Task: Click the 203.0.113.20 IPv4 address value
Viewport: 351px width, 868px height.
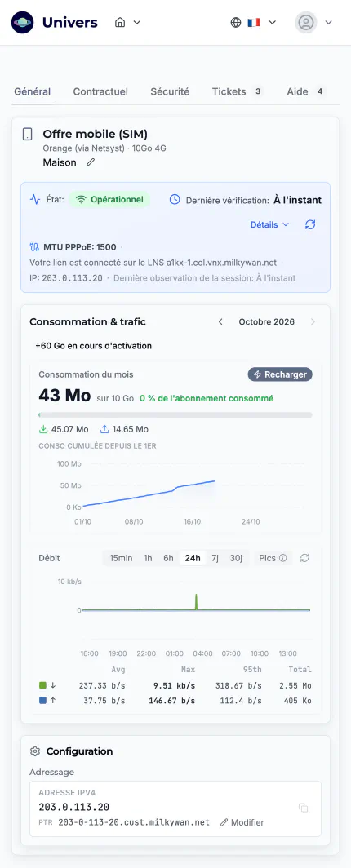Action: pos(73,807)
